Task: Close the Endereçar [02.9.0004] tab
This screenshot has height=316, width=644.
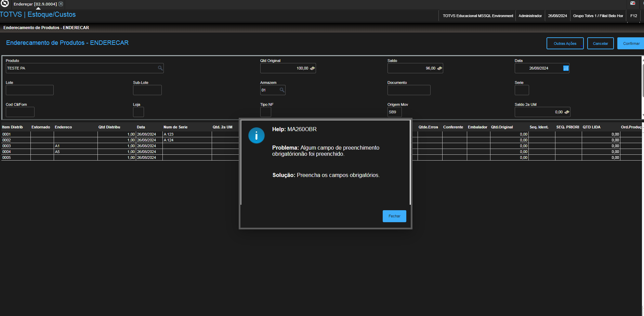Action: [x=61, y=4]
